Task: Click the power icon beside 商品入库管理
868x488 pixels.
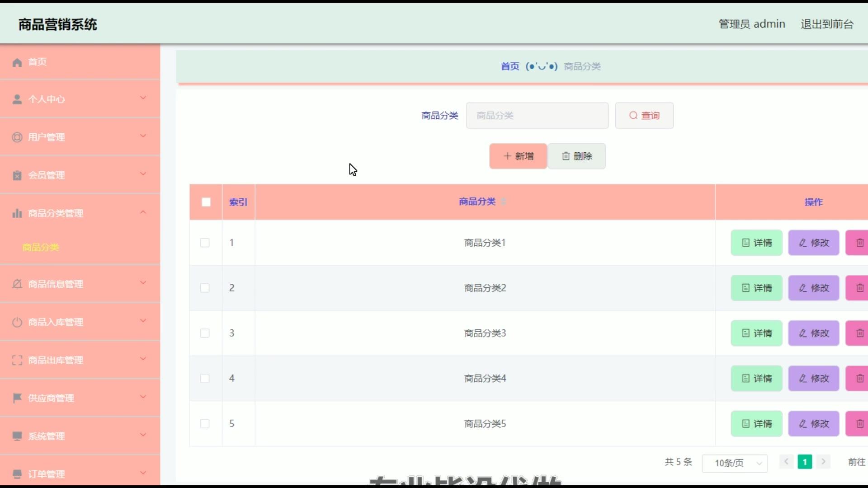Action: (17, 322)
